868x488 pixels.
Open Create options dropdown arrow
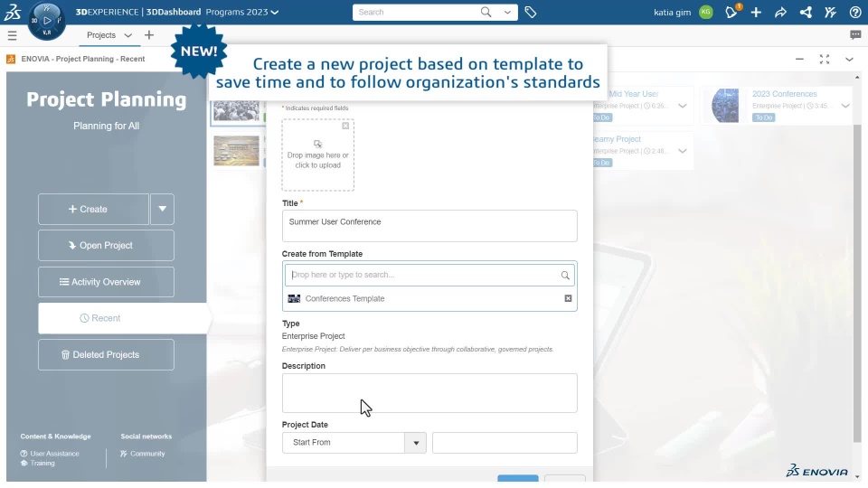(x=162, y=209)
